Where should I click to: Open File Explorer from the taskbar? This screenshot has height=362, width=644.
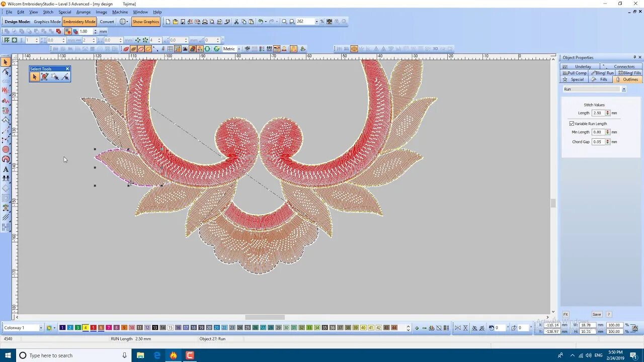click(140, 355)
